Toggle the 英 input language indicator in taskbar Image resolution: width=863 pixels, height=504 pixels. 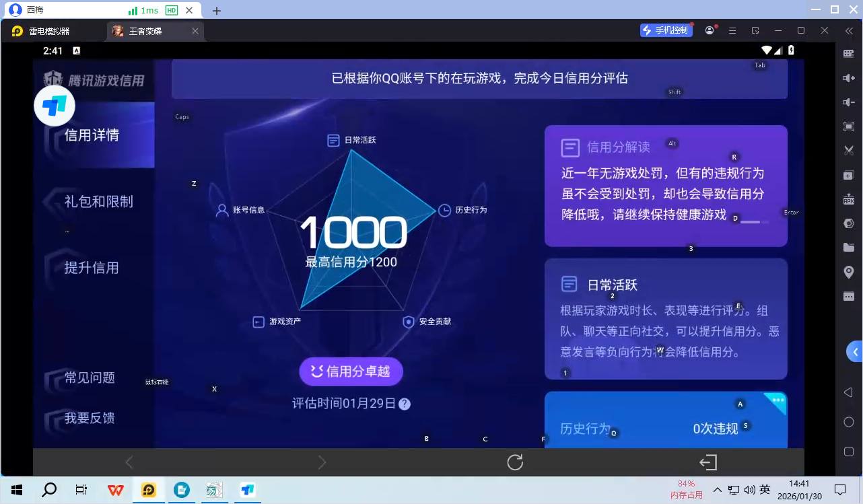point(764,490)
